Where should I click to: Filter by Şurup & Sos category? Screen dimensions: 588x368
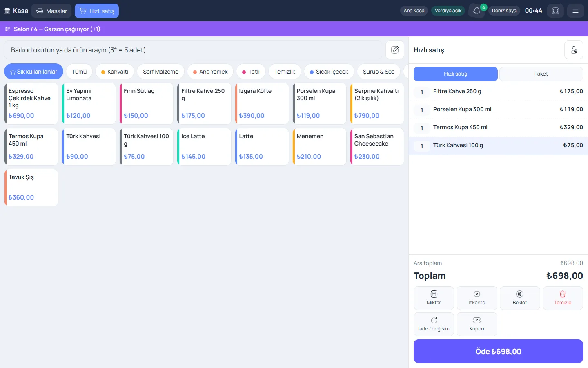pyautogui.click(x=379, y=72)
